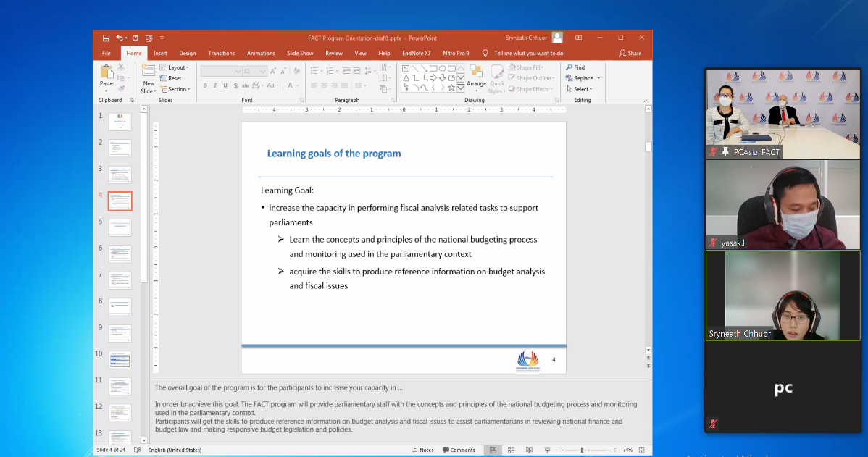Screen dimensions: 868x457
Task: Open the Quick Styles gallery
Action: [497, 79]
